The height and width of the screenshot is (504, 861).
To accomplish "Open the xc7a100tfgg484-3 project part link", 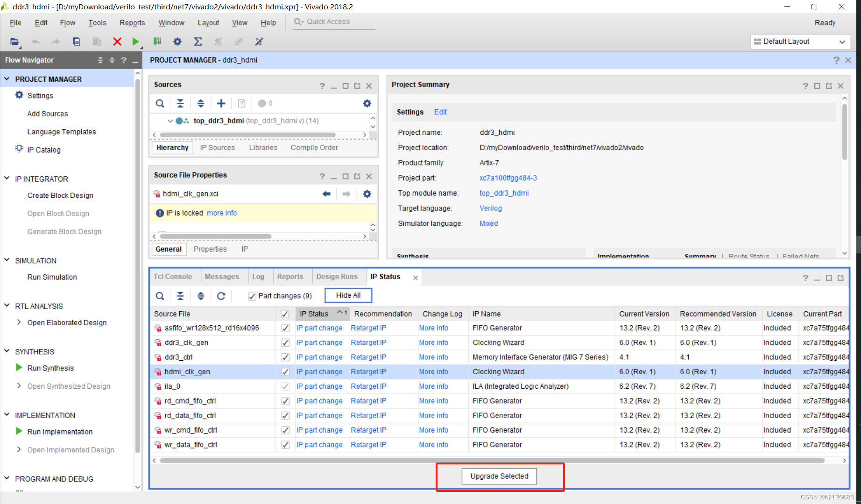I will click(508, 178).
